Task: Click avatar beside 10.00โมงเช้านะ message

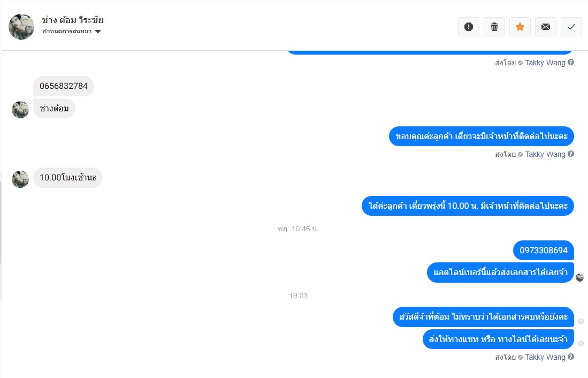Action: click(x=20, y=179)
